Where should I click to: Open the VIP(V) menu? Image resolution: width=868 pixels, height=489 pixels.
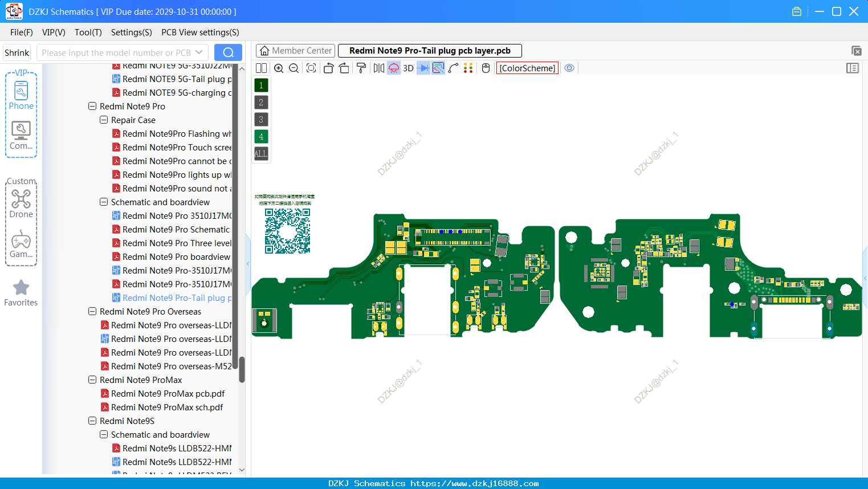[x=54, y=32]
